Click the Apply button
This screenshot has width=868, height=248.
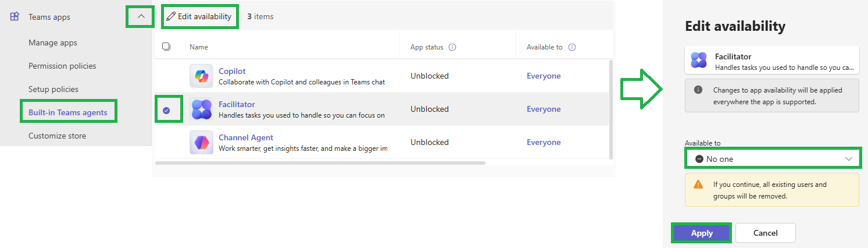pos(702,233)
